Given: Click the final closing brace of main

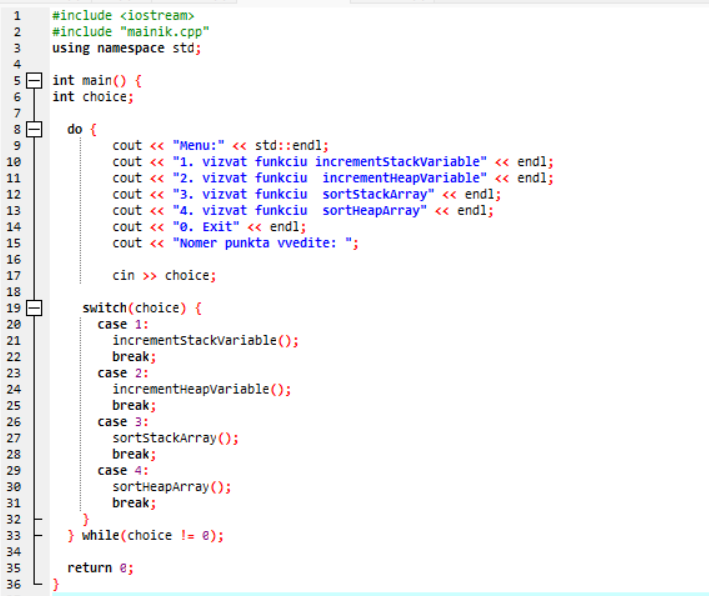Looking at the screenshot, I should 56,585.
